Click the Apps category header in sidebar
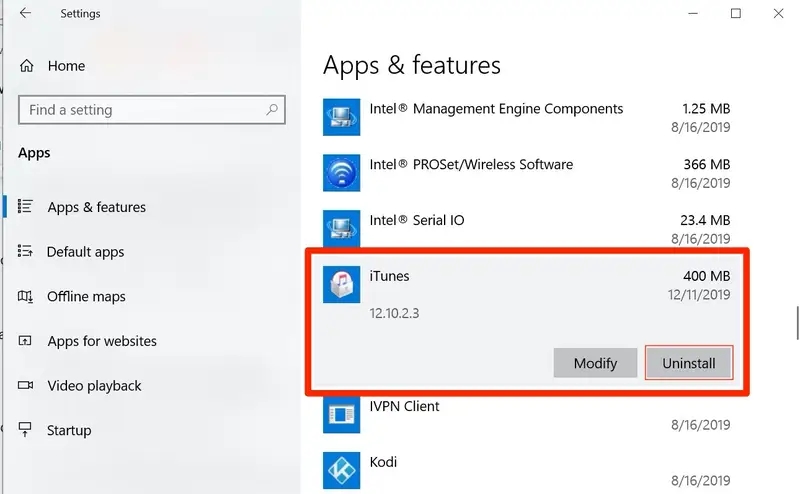 (x=34, y=153)
